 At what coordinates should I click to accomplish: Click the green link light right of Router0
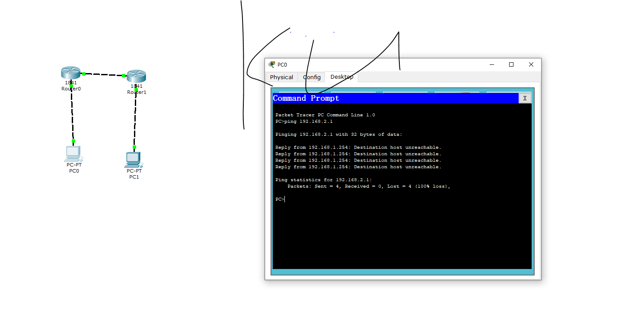pos(84,74)
